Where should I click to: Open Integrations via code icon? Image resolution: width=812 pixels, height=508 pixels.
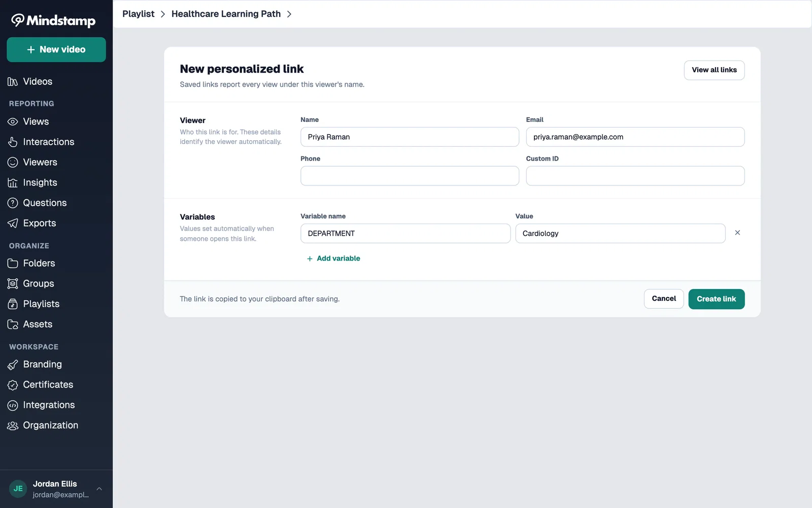click(13, 405)
